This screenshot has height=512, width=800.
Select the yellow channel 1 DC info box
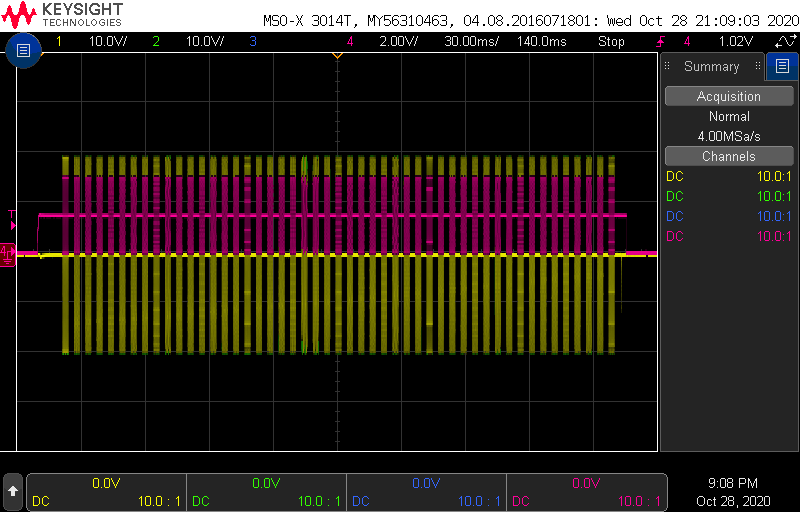[107, 492]
